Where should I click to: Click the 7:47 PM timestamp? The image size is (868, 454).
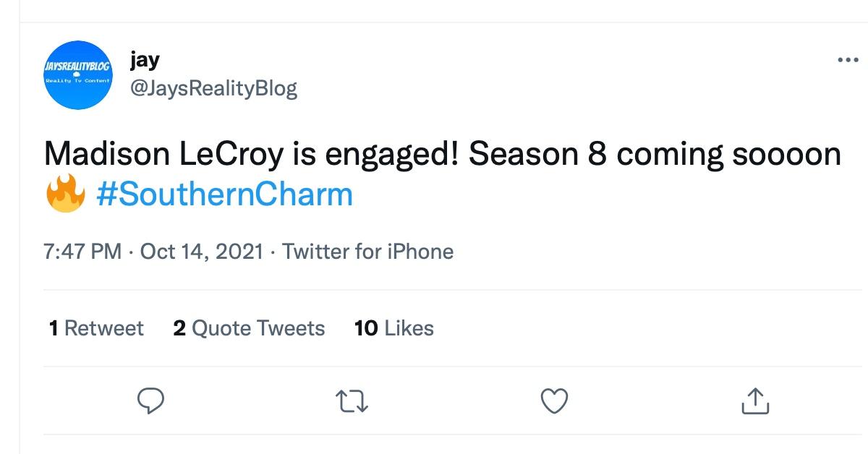click(82, 252)
